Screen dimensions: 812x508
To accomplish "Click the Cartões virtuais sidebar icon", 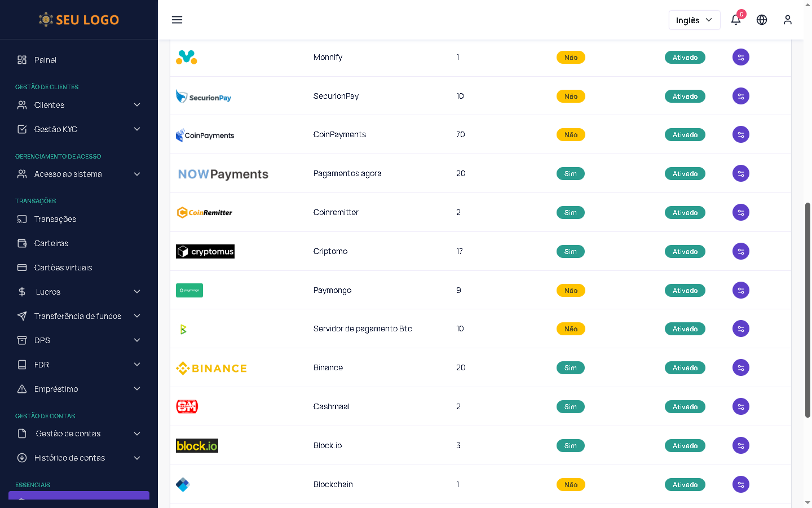I will 22,268.
